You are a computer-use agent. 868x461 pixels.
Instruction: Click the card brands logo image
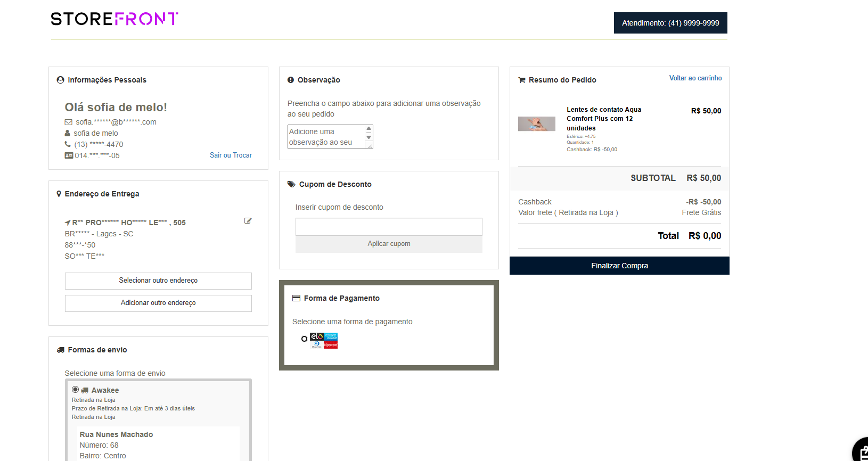pyautogui.click(x=324, y=341)
